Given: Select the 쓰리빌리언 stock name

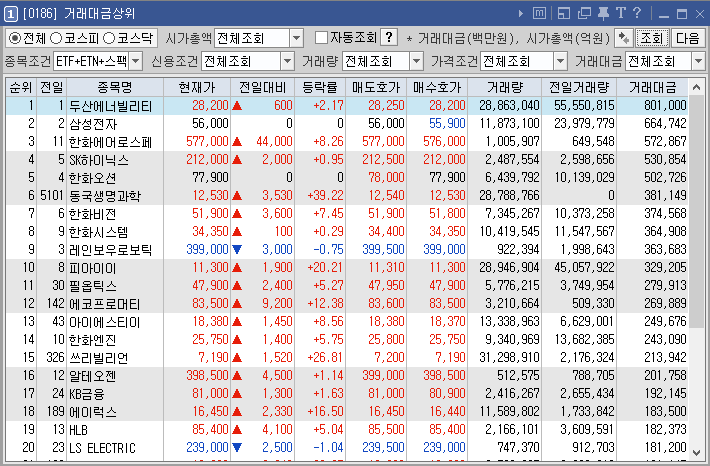Looking at the screenshot, I should pyautogui.click(x=98, y=358).
